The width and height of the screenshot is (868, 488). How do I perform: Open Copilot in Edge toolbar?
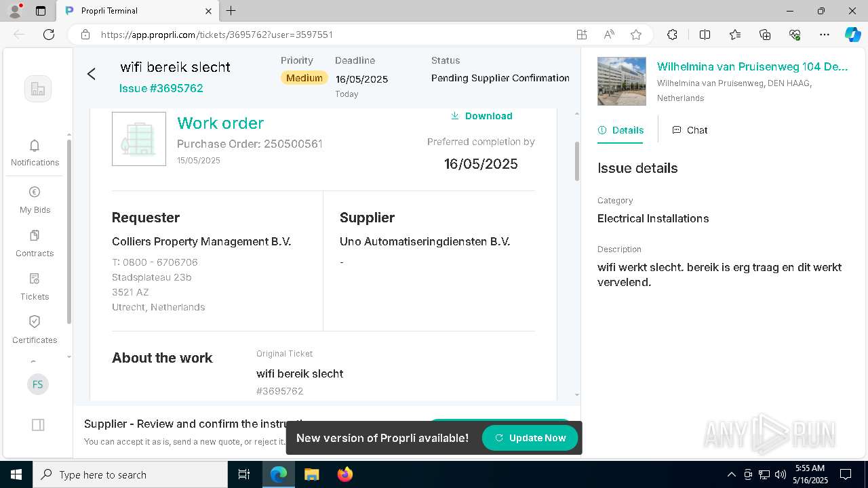click(852, 35)
